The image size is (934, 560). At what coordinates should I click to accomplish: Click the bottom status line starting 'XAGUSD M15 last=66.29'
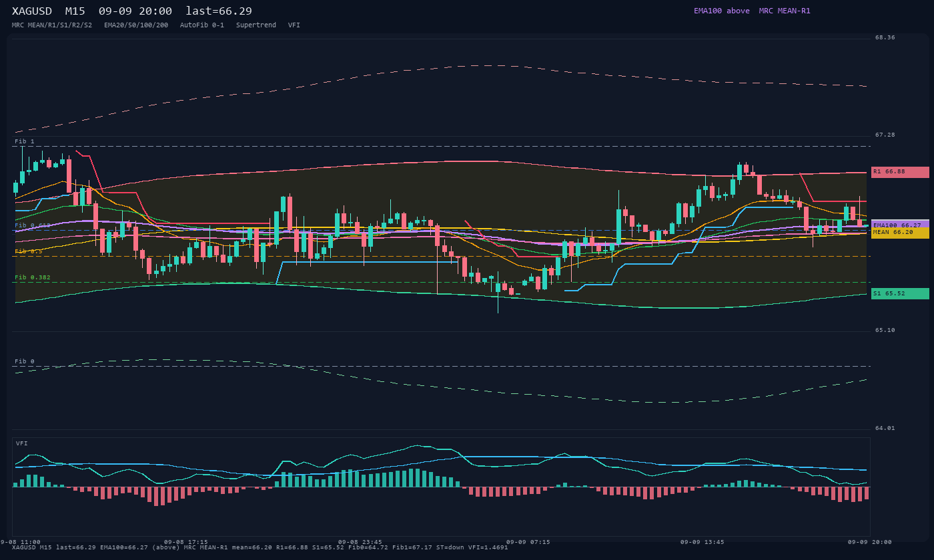pos(260,548)
